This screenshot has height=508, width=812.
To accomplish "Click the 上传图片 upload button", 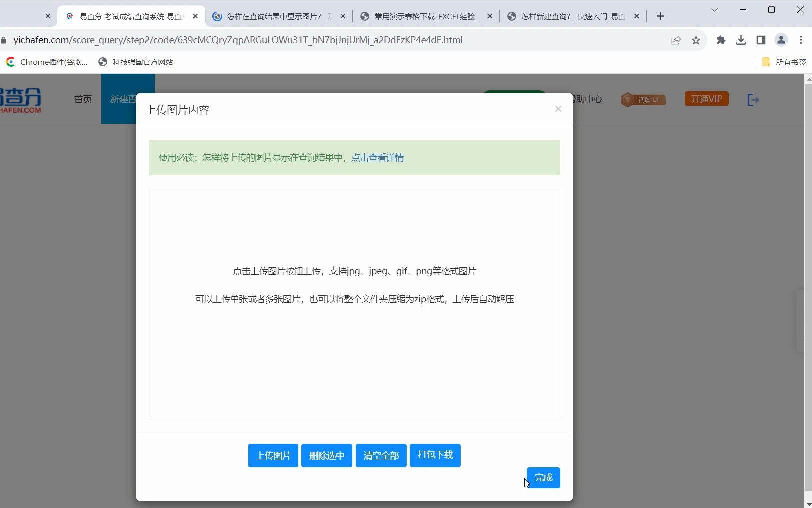I will (x=273, y=455).
